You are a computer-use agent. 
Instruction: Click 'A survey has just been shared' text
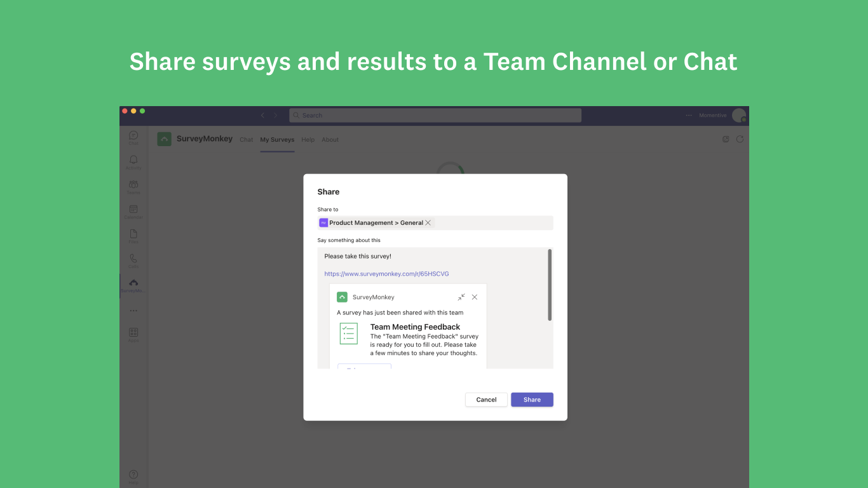(x=400, y=313)
